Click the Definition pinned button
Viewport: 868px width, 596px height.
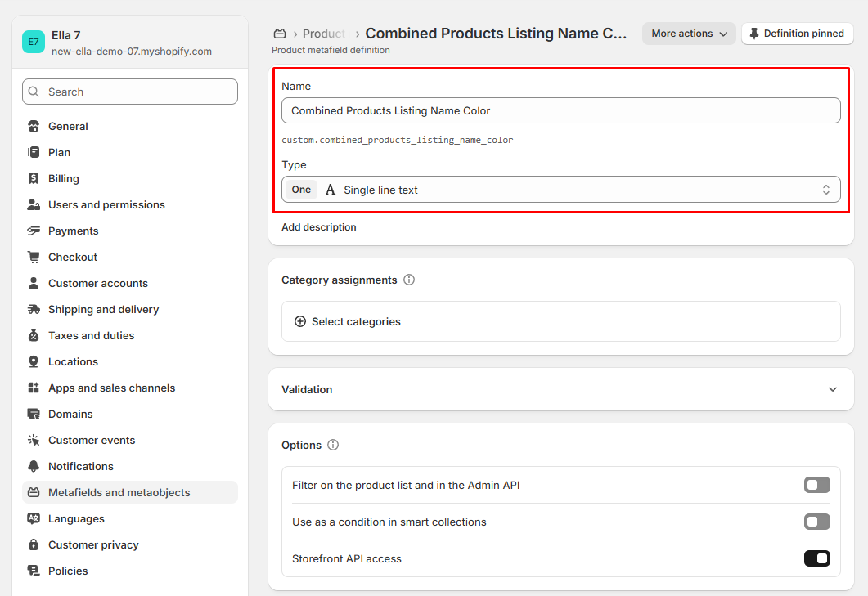[x=797, y=34]
